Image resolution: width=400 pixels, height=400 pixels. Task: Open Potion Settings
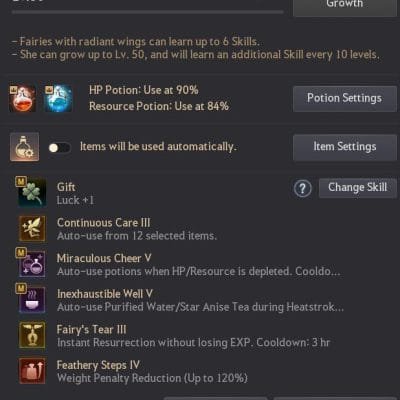click(345, 98)
